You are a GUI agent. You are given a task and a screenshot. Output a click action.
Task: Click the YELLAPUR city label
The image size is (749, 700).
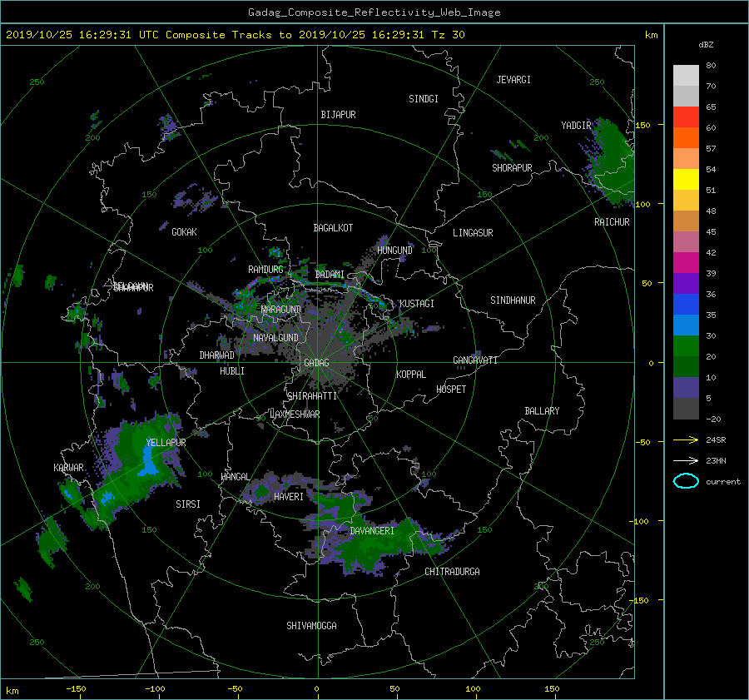(x=166, y=443)
